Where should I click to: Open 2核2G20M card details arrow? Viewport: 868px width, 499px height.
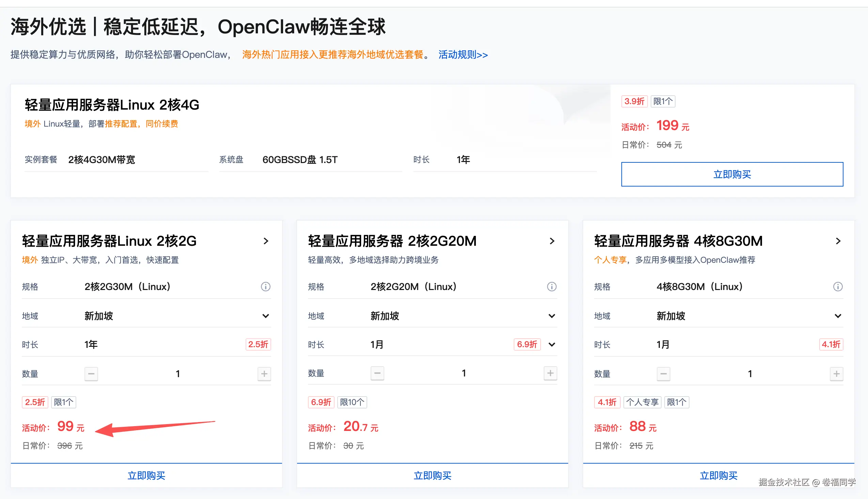point(552,241)
